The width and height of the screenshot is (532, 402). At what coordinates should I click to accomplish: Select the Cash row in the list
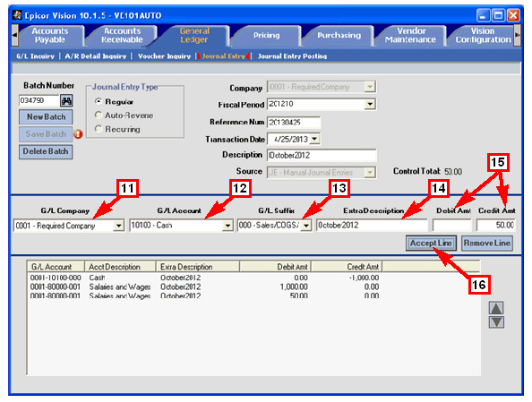pos(204,278)
